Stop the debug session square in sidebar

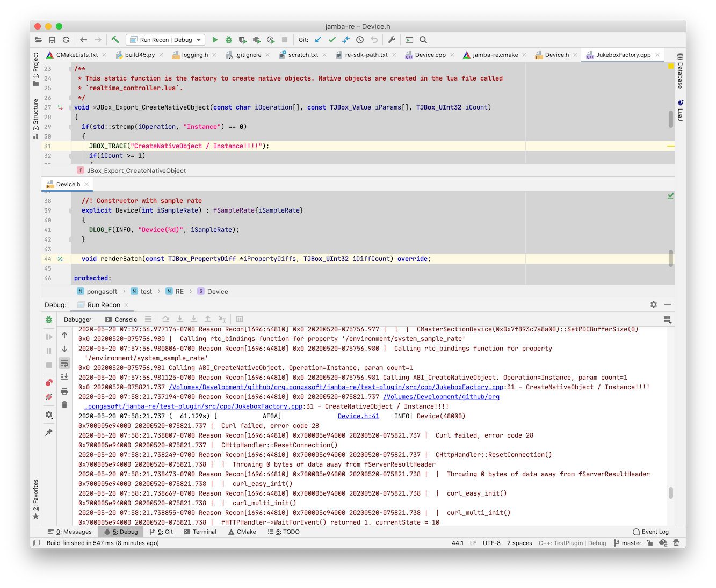[49, 365]
